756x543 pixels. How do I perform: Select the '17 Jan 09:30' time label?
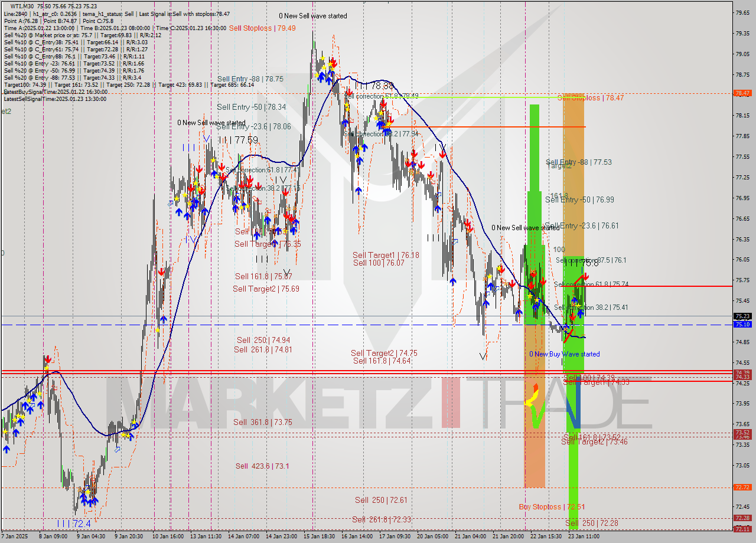pyautogui.click(x=395, y=537)
